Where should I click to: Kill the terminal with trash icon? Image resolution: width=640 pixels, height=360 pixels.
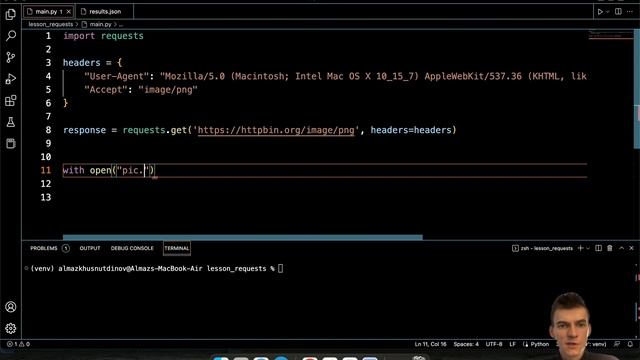(609, 248)
